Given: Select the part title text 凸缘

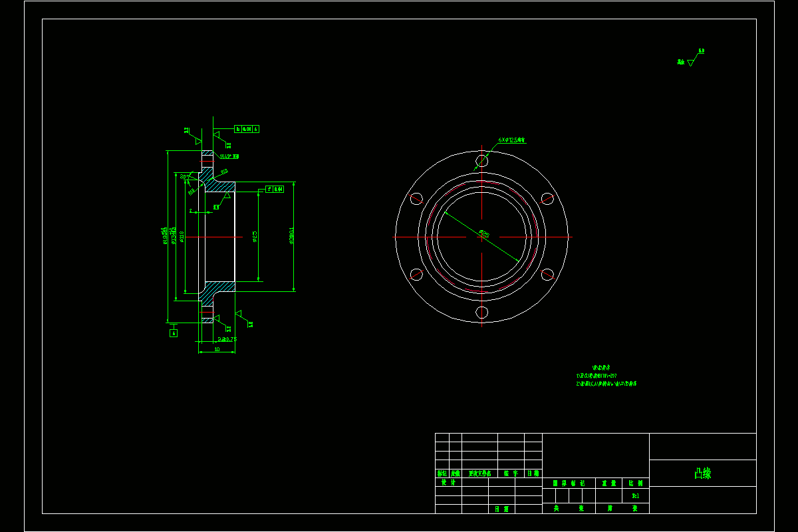Looking at the screenshot, I should pos(703,473).
